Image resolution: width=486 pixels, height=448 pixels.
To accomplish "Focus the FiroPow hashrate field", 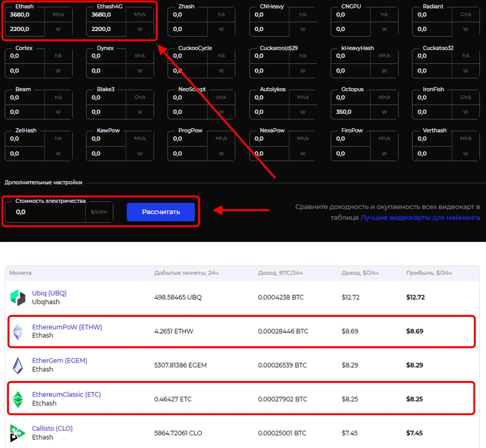I will pyautogui.click(x=351, y=139).
